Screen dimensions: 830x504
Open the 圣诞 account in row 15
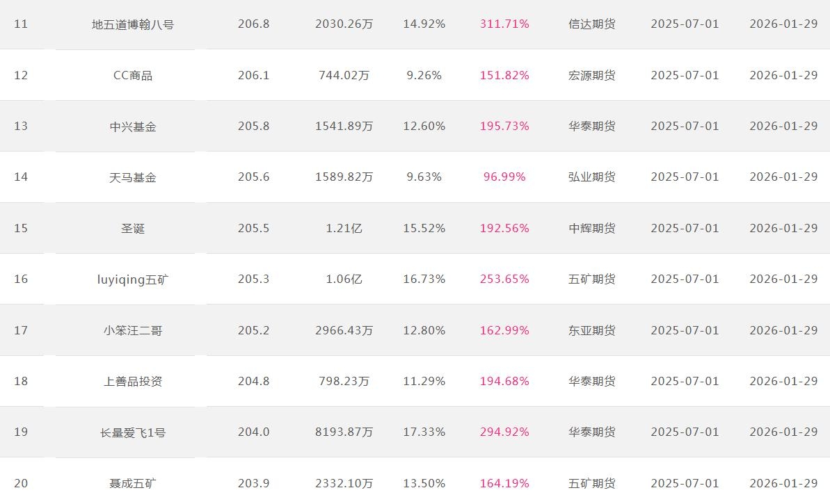coord(132,228)
